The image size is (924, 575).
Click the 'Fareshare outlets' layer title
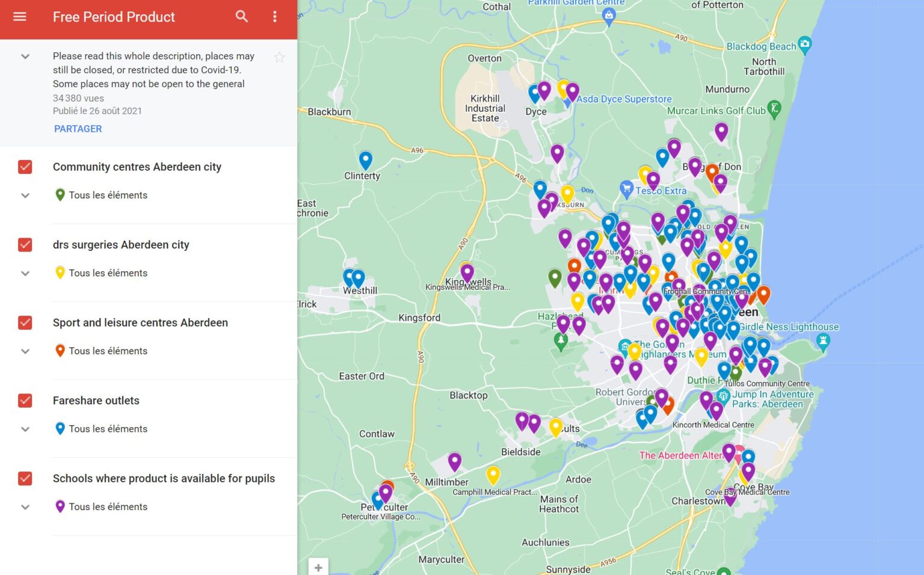coord(96,401)
